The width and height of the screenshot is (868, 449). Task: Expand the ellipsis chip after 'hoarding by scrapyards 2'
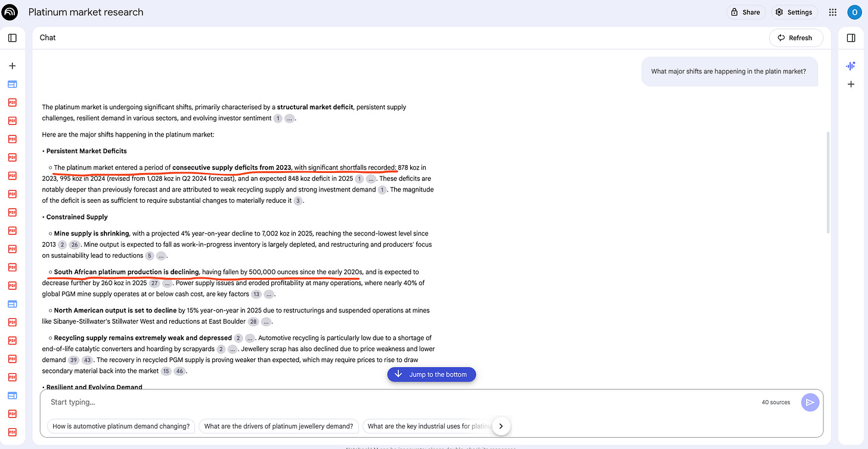point(232,349)
